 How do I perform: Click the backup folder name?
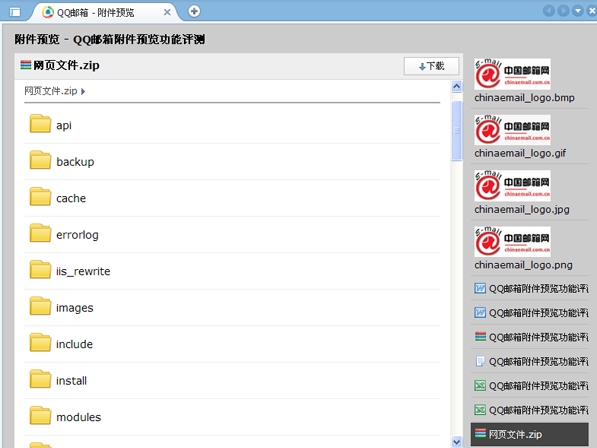pyautogui.click(x=75, y=162)
